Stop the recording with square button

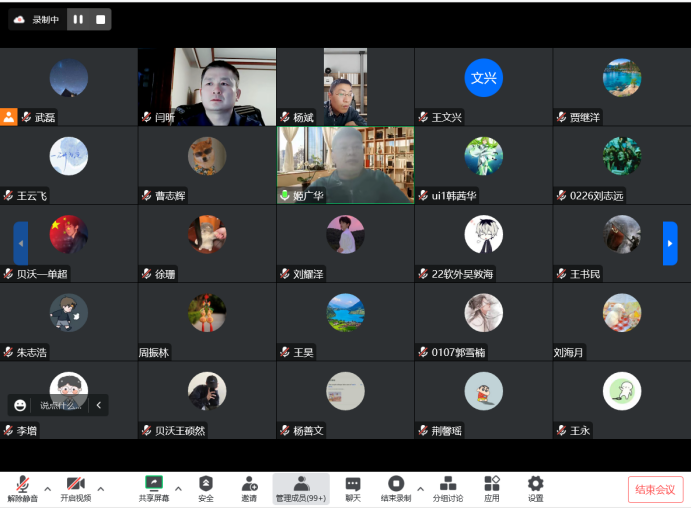[x=100, y=19]
